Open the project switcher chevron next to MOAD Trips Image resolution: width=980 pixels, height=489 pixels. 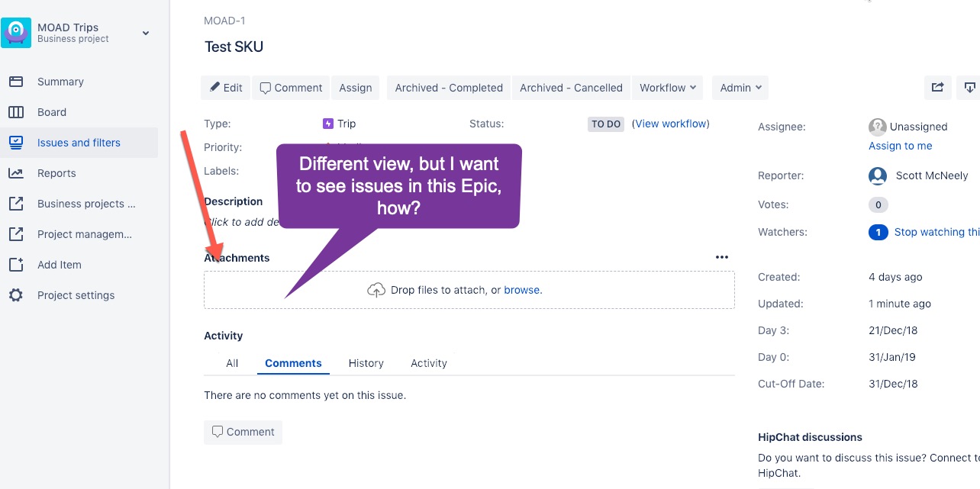pyautogui.click(x=145, y=33)
